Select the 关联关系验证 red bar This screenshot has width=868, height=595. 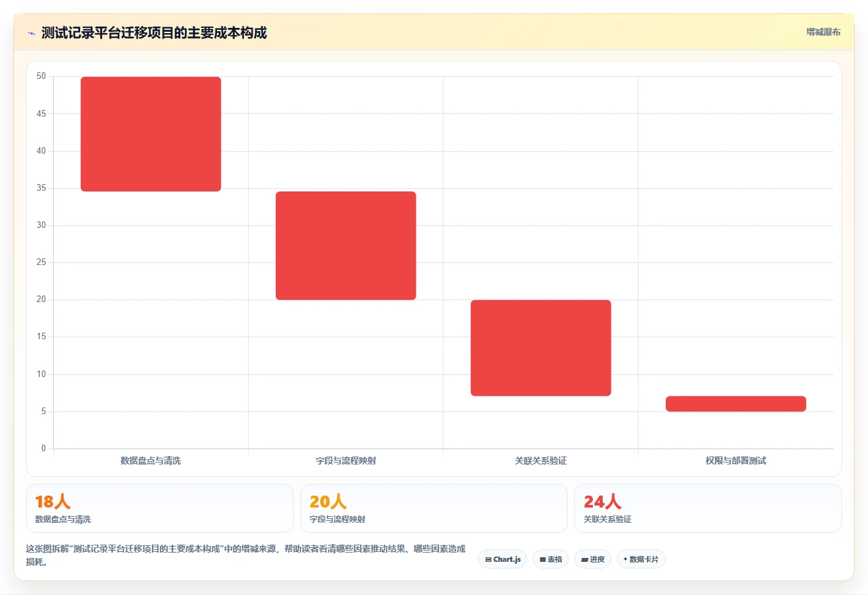(540, 348)
